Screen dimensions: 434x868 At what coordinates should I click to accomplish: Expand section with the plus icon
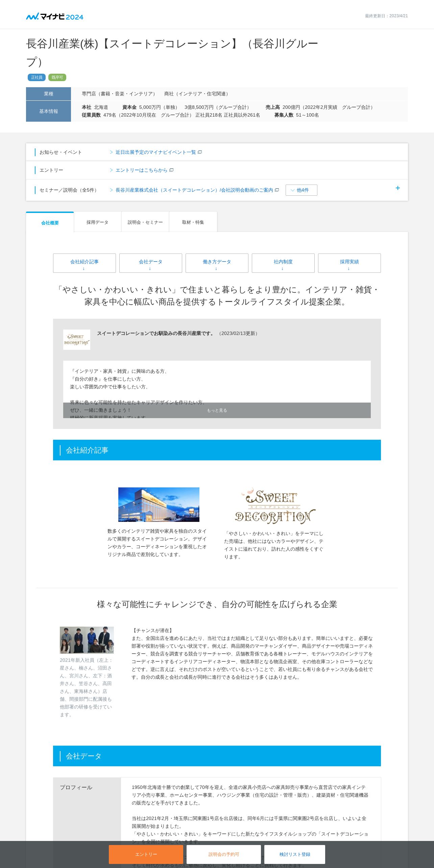tap(398, 188)
